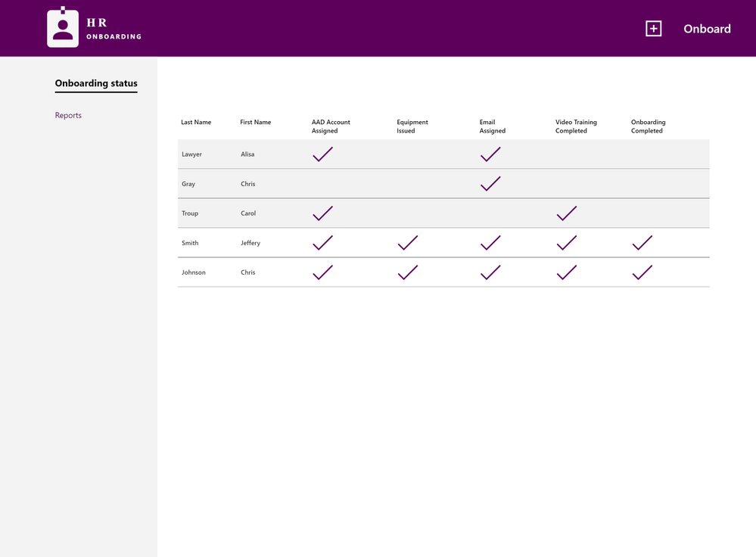This screenshot has height=557, width=756.
Task: Click AAD Account checkmark for Johnson
Action: pyautogui.click(x=322, y=272)
